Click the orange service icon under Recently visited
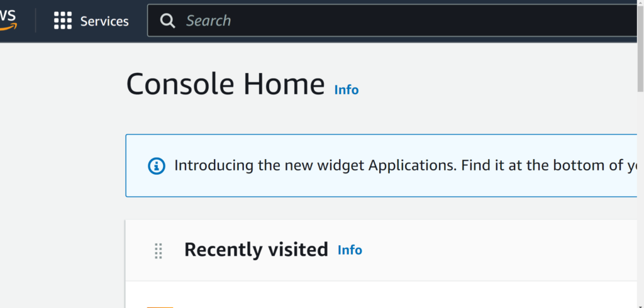This screenshot has width=644, height=308. coord(160,305)
